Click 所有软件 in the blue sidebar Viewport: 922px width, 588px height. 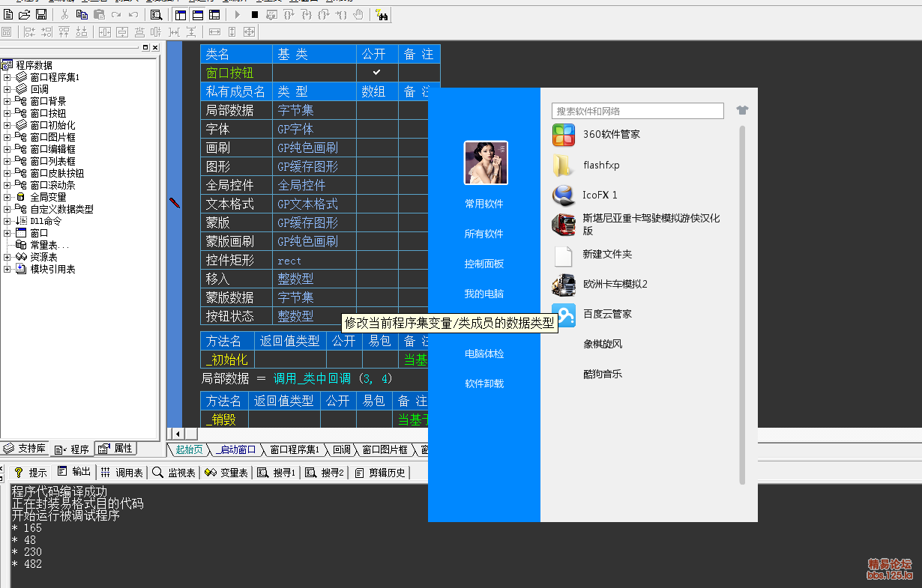pos(484,234)
